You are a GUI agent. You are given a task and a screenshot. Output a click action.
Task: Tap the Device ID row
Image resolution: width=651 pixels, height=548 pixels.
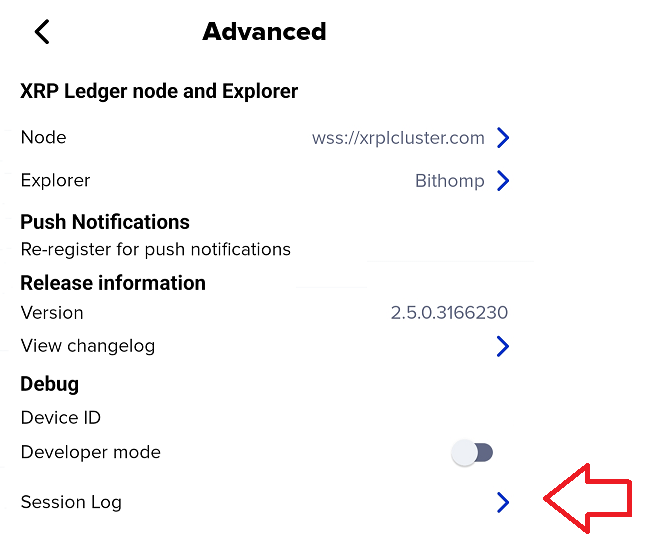61,417
